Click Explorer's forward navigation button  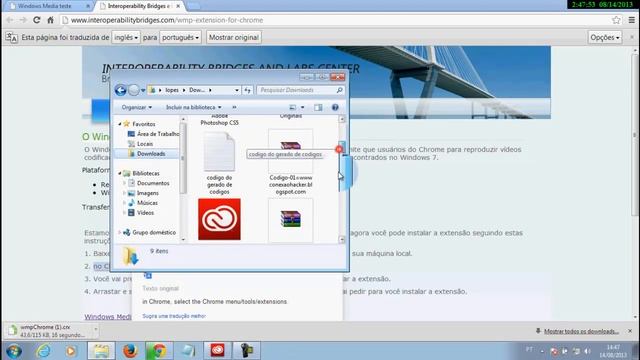point(133,90)
